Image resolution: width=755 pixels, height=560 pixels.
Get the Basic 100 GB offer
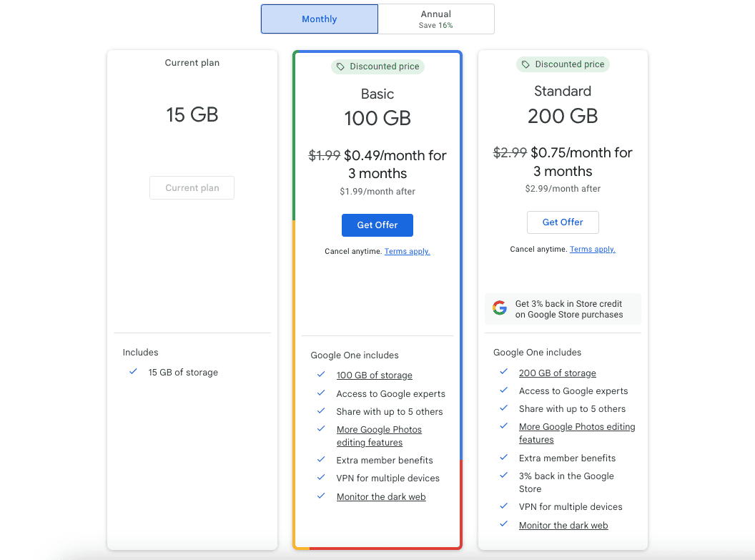point(377,225)
